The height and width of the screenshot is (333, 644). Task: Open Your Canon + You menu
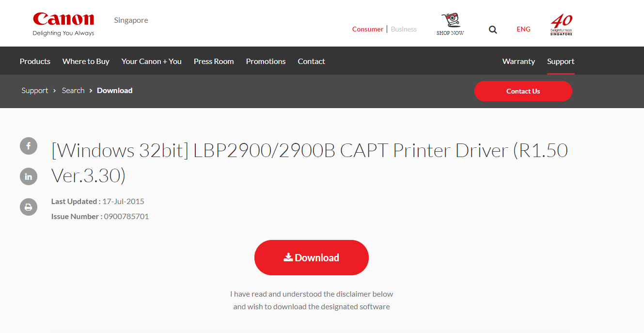point(152,61)
